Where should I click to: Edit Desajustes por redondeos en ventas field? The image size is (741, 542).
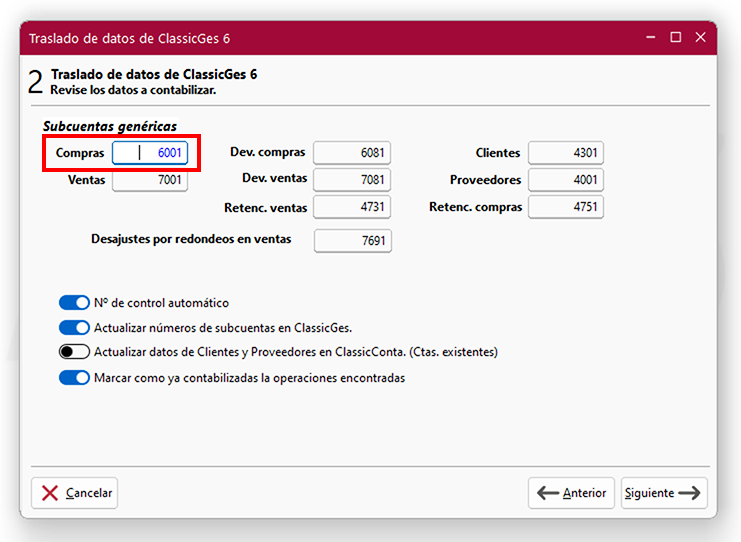tap(352, 241)
